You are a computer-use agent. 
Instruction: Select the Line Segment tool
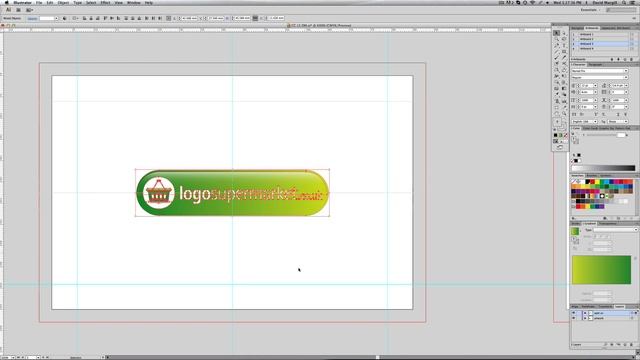556,51
